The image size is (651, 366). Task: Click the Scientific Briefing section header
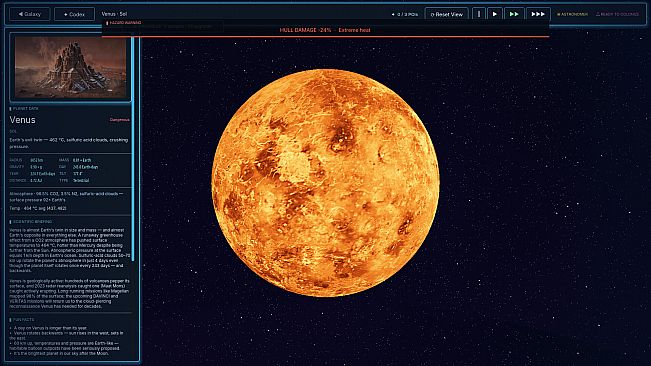(x=31, y=222)
